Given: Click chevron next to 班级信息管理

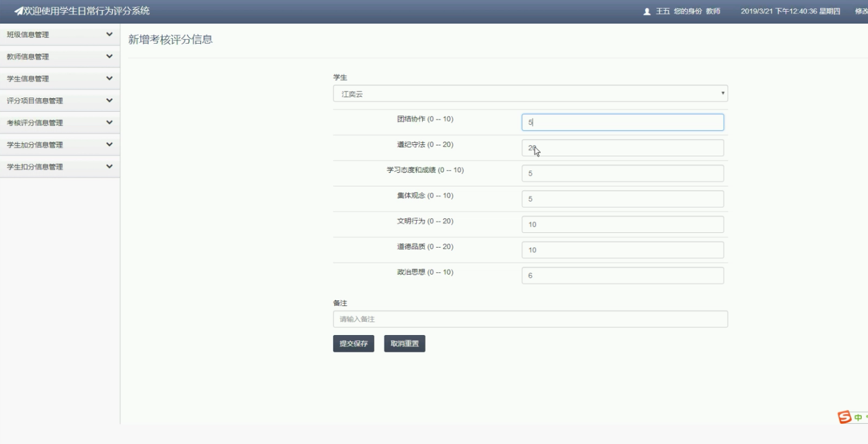Looking at the screenshot, I should [x=109, y=34].
